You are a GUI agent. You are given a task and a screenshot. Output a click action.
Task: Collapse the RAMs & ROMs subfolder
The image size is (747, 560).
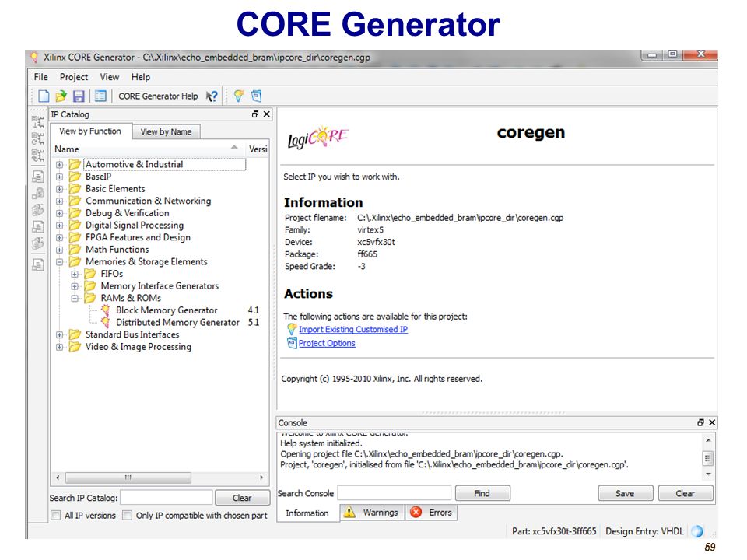(75, 298)
